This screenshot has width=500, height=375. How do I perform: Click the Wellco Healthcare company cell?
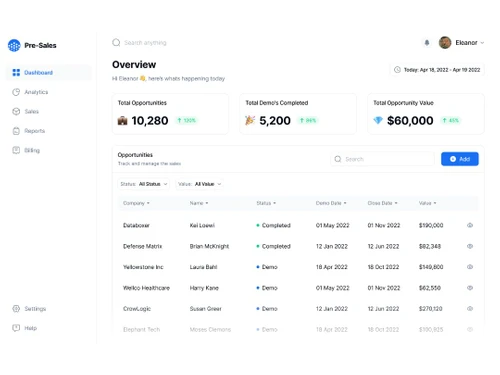pos(146,288)
